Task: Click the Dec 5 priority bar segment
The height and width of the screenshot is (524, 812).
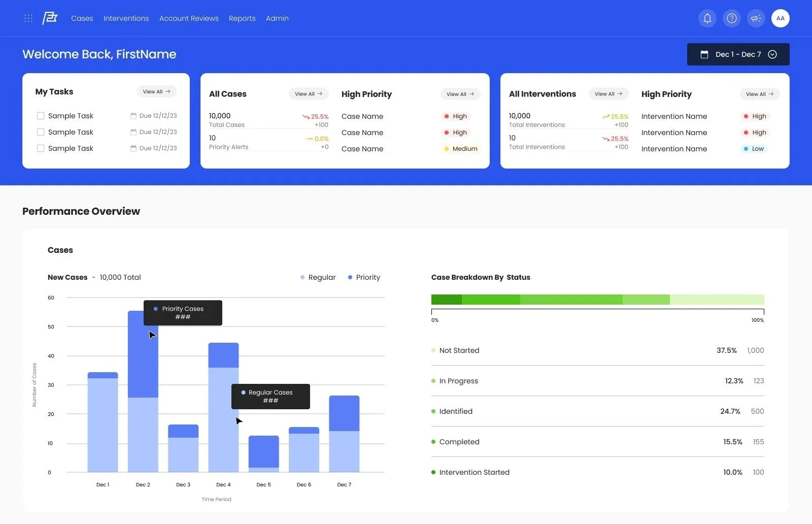Action: 263,451
